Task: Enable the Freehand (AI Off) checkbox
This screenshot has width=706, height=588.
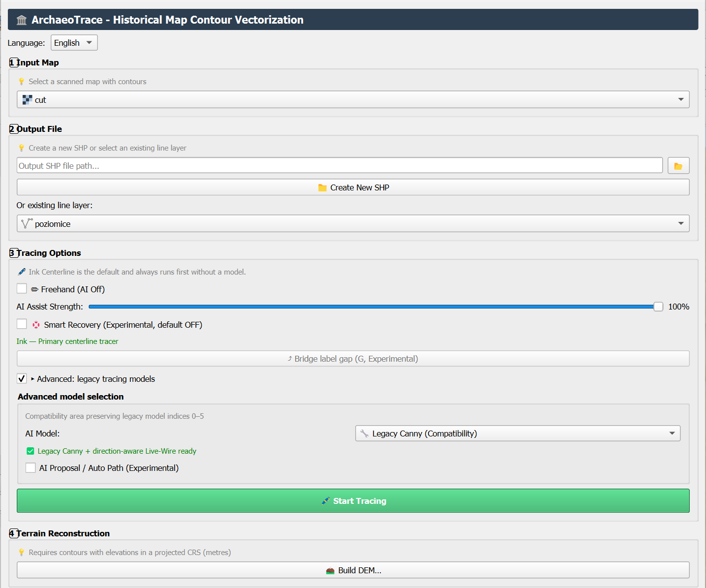Action: pyautogui.click(x=22, y=289)
